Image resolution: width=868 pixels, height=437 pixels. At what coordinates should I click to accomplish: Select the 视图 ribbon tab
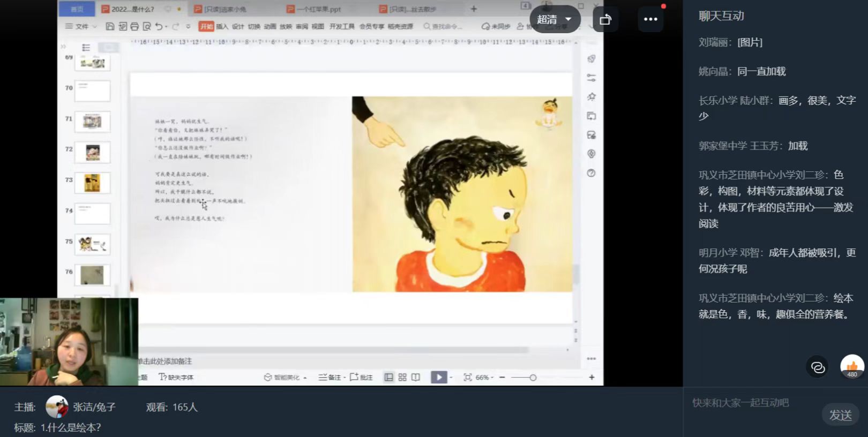(318, 26)
